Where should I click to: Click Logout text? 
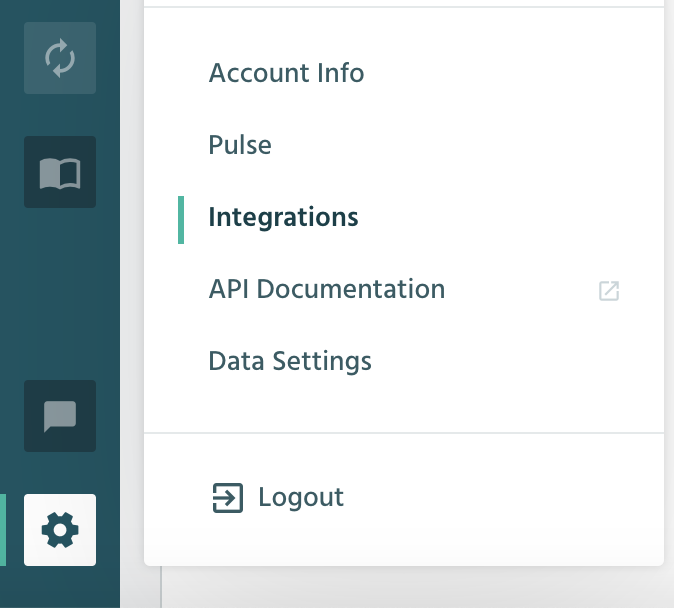pyautogui.click(x=301, y=497)
